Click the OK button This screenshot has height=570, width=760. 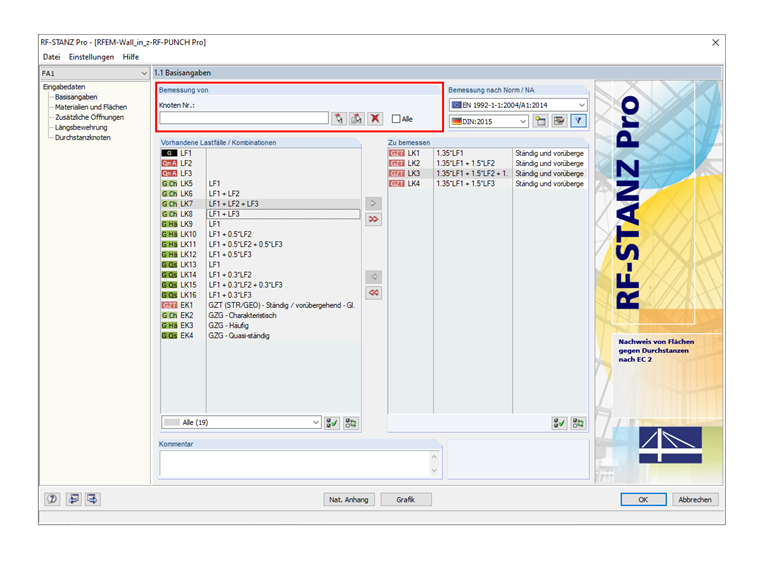pyautogui.click(x=643, y=499)
